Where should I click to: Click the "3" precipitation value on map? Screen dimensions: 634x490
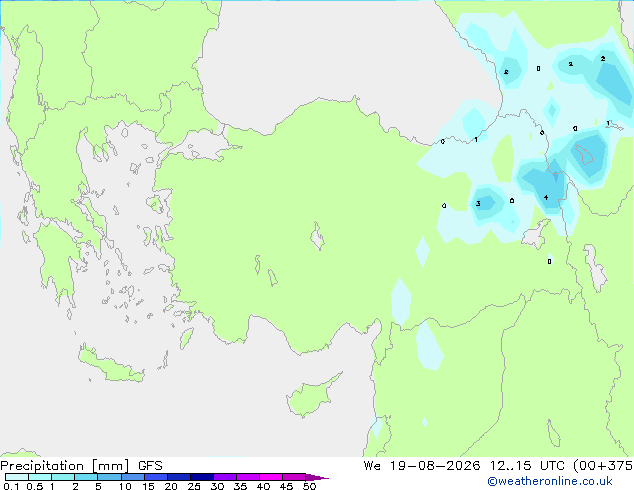pos(478,203)
